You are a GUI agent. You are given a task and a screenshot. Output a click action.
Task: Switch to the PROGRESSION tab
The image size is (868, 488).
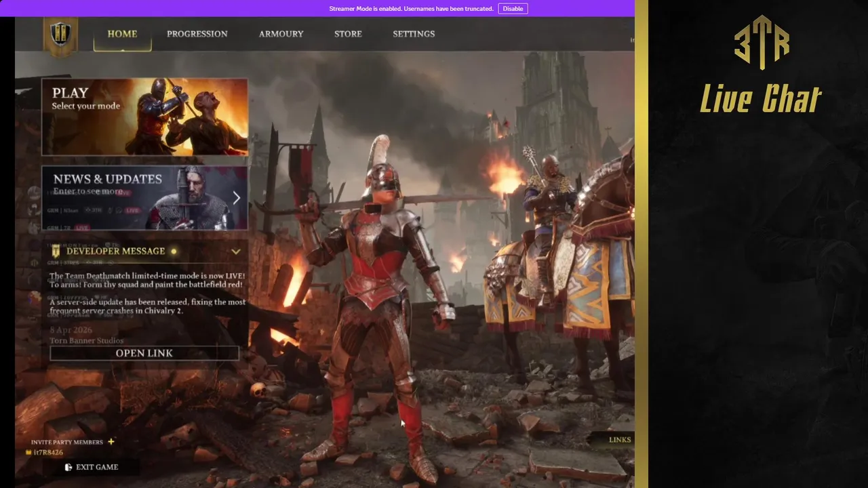click(x=197, y=34)
